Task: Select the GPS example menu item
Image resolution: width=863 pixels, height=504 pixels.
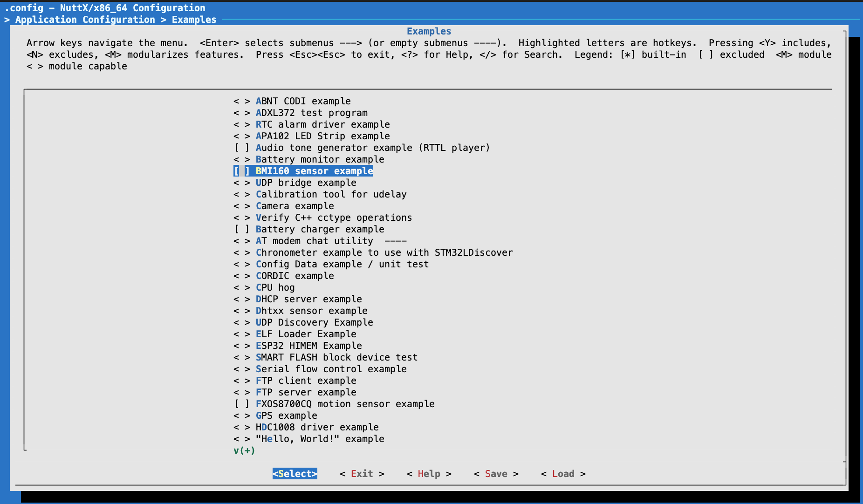Action: pos(286,415)
